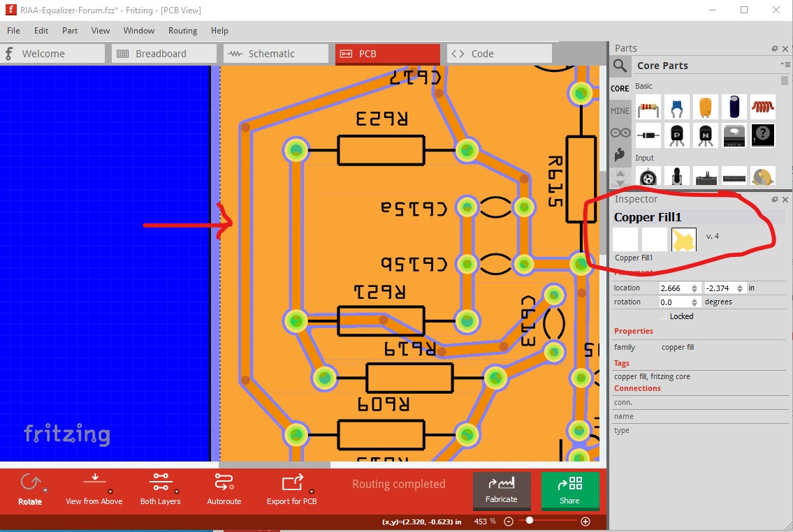
Task: Switch to the Schematic tab
Action: [276, 54]
